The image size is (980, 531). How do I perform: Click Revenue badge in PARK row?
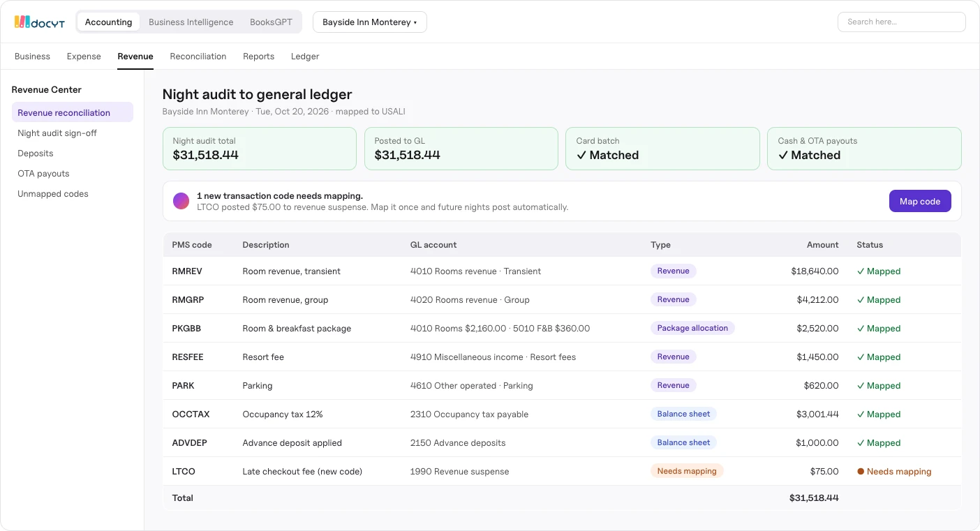point(673,385)
